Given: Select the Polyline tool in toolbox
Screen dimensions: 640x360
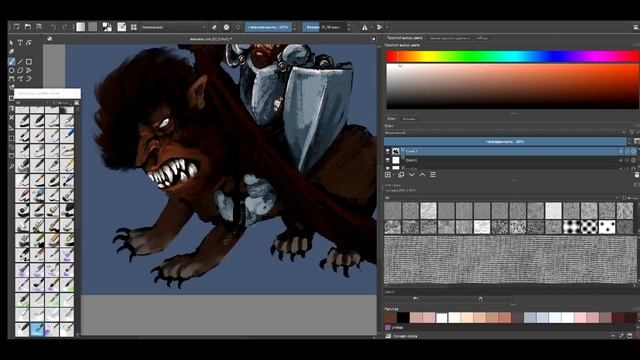Looking at the screenshot, I should point(29,70).
